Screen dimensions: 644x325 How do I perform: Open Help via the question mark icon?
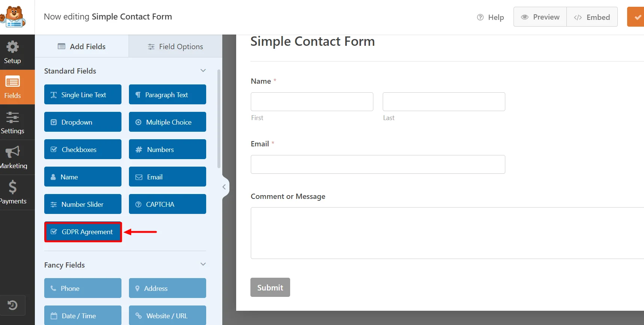point(480,17)
